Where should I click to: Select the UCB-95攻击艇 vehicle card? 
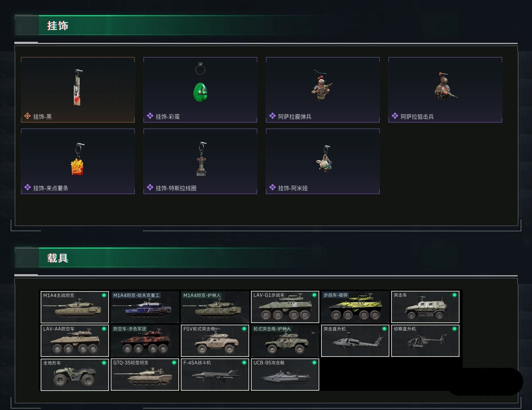point(285,375)
